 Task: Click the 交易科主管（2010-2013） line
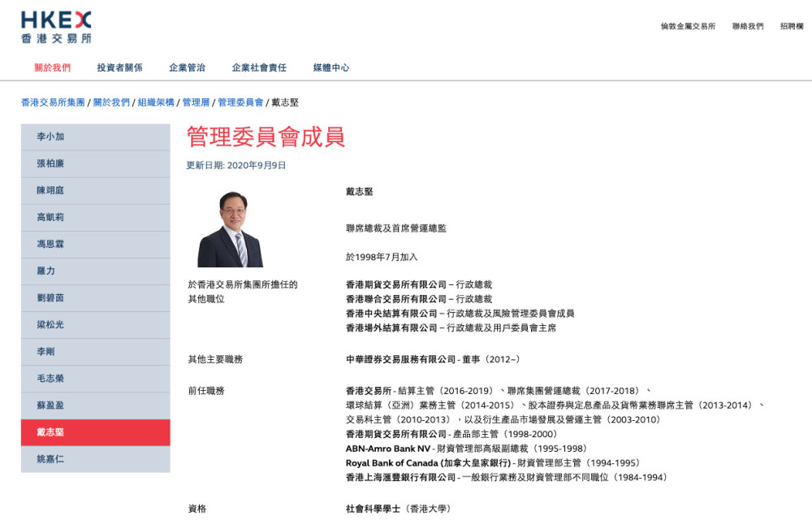pos(503,420)
